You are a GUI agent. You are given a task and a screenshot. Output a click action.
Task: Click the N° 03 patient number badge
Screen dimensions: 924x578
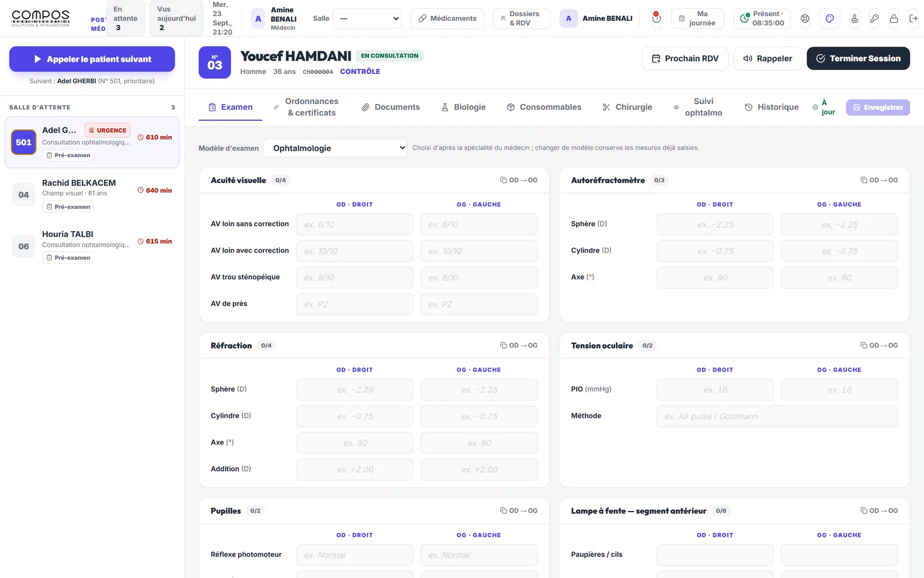point(215,62)
